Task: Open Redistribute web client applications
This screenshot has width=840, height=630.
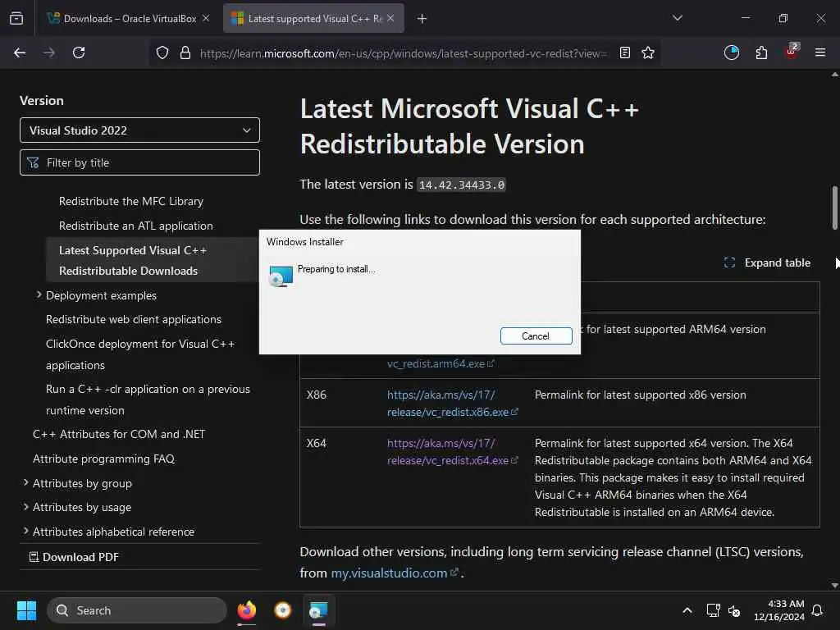Action: (x=134, y=319)
